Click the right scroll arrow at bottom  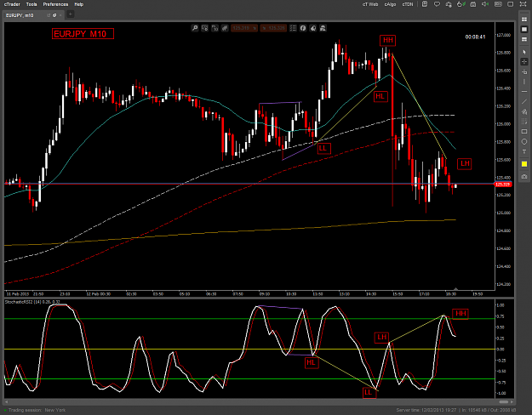pyautogui.click(x=512, y=402)
